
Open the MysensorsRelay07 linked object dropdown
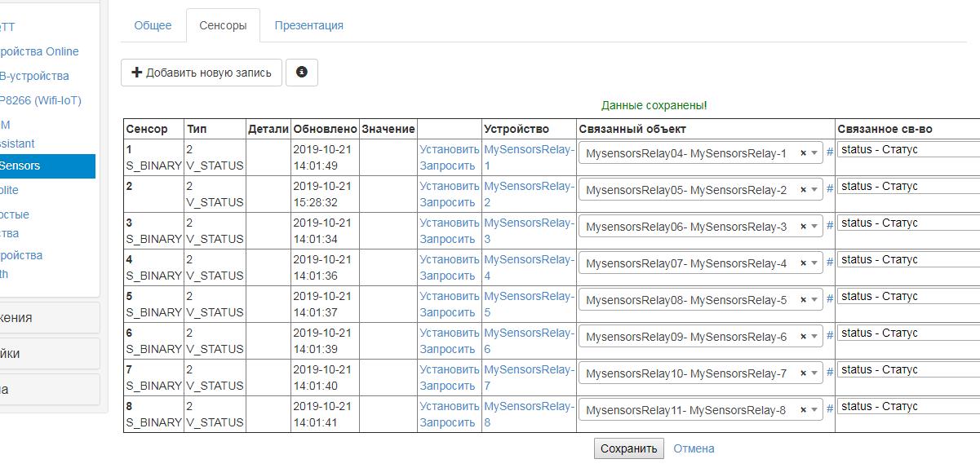(x=814, y=263)
